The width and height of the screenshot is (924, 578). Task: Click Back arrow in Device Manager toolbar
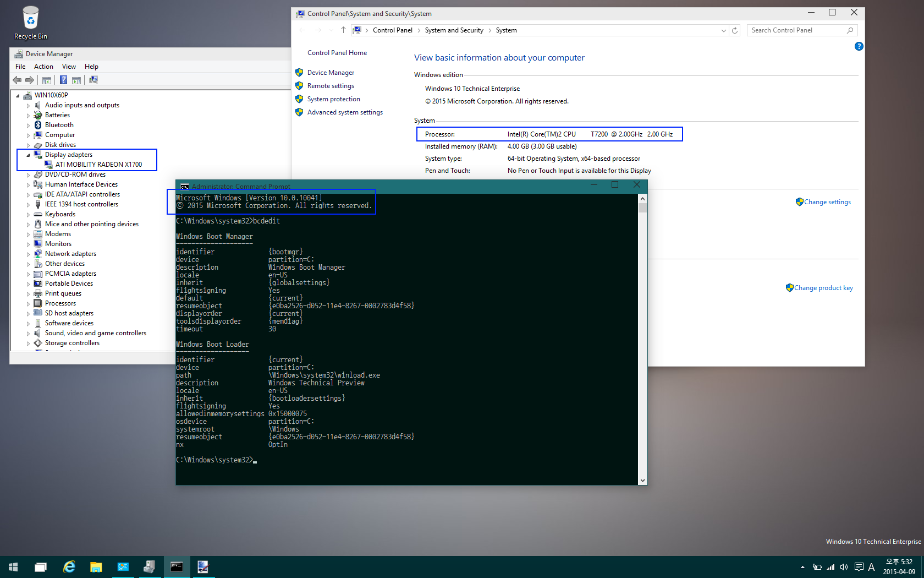17,80
